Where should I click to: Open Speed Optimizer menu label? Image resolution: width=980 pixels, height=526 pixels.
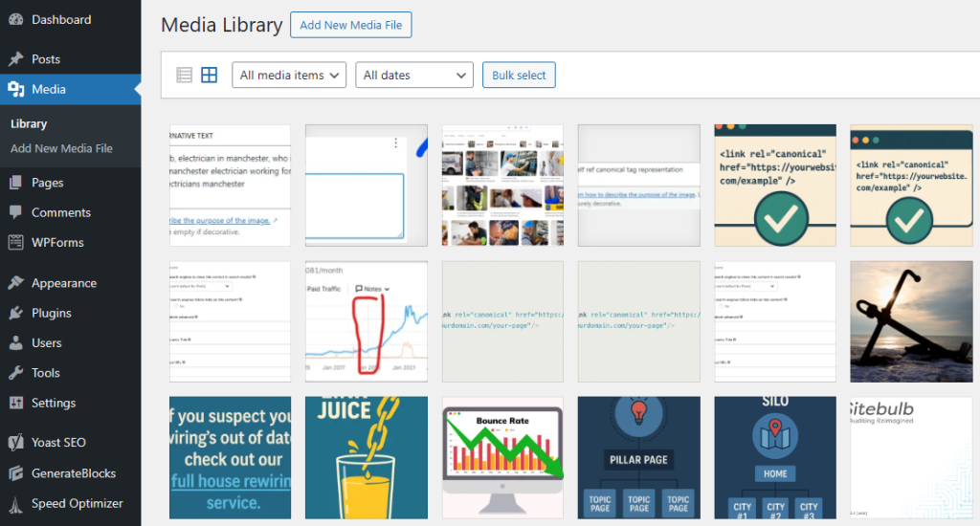pos(77,503)
